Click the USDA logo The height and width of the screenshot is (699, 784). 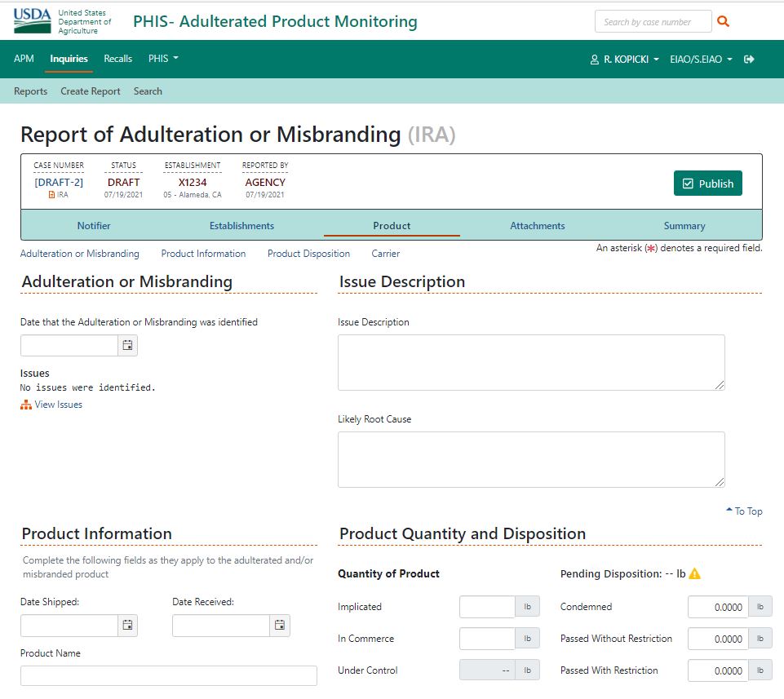tap(33, 22)
